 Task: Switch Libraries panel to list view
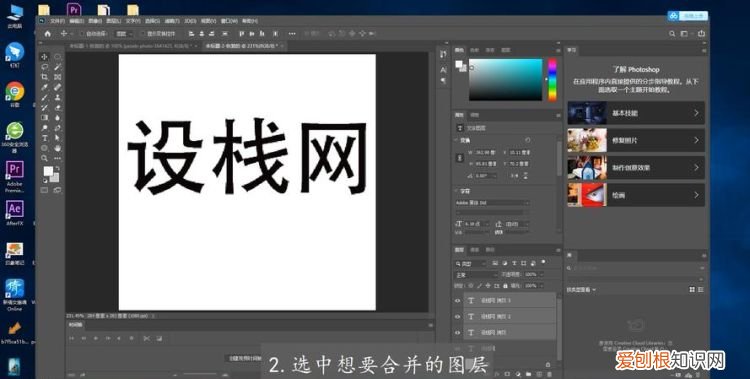[701, 290]
